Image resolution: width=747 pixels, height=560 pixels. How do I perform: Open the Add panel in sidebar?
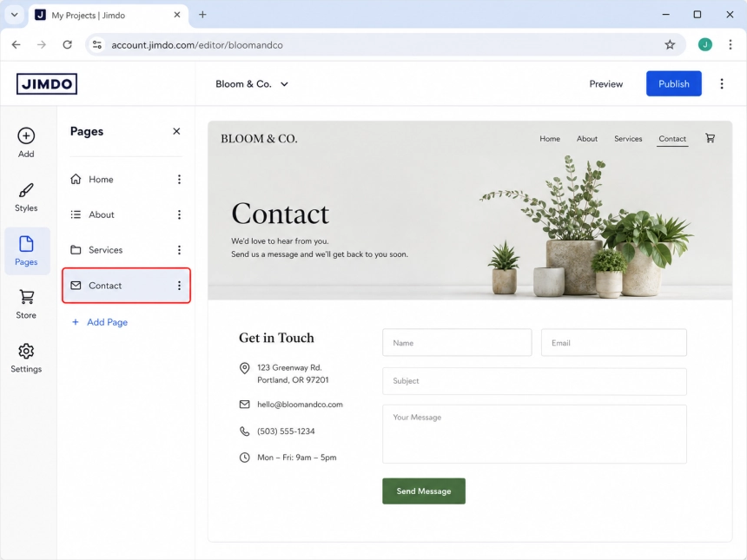pyautogui.click(x=26, y=142)
